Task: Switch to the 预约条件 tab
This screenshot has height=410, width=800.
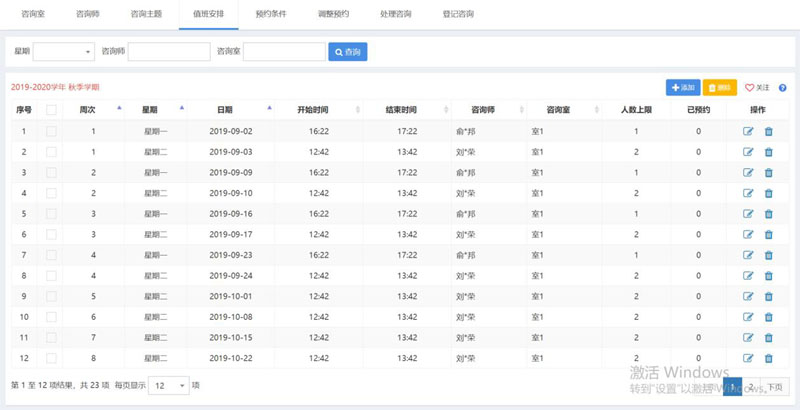Action: 270,15
